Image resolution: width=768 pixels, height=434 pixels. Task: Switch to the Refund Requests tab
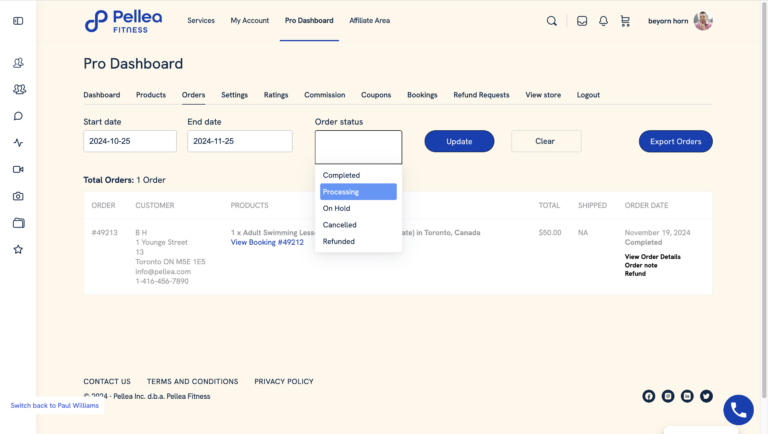[481, 95]
